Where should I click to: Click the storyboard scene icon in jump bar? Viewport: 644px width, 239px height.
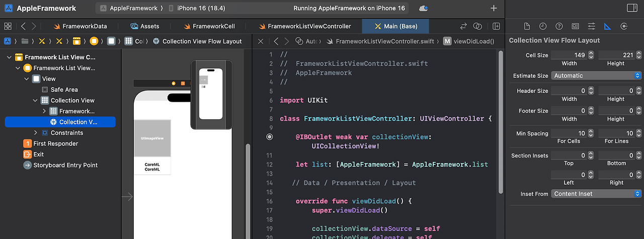point(76,41)
